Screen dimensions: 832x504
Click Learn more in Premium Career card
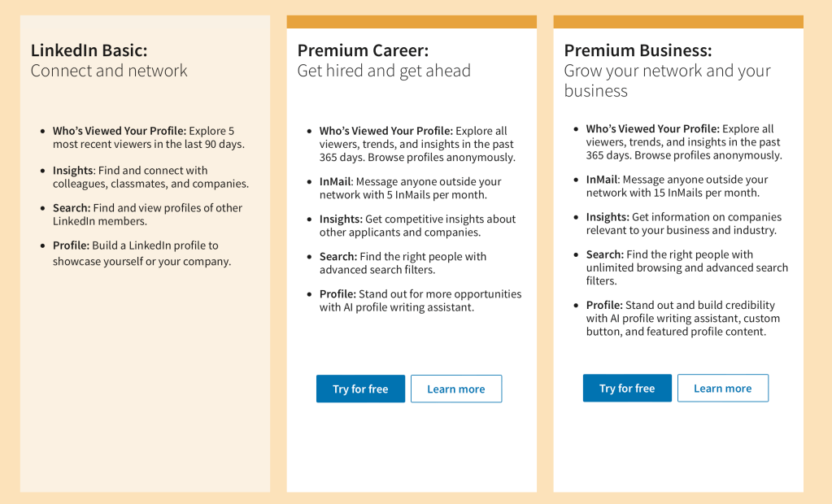coord(455,389)
